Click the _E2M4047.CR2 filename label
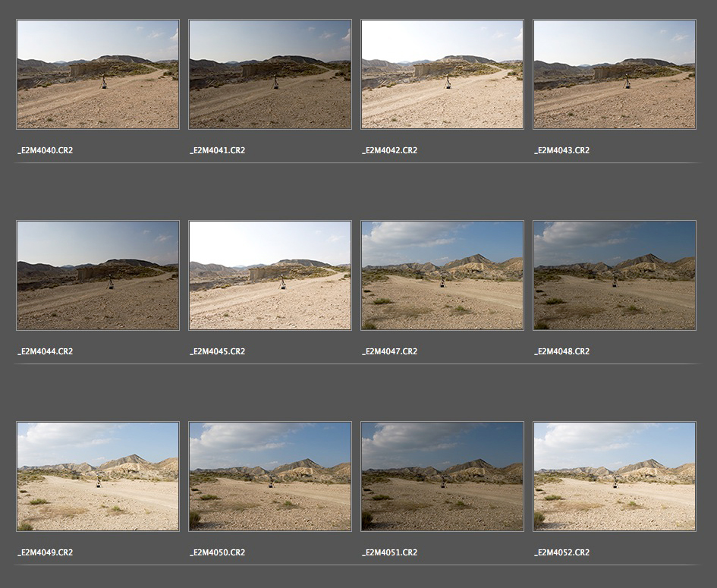Screen dimensions: 717x588 tap(390, 351)
